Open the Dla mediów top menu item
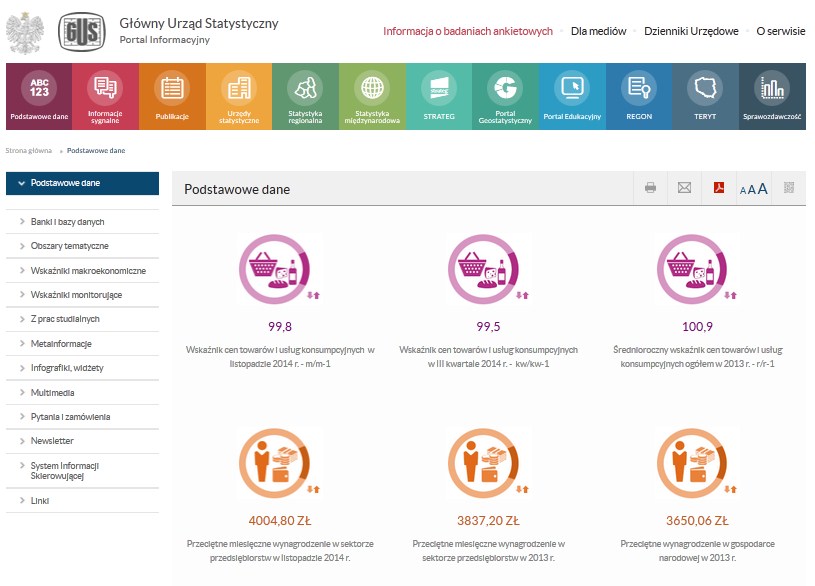This screenshot has width=815, height=586. 598,31
